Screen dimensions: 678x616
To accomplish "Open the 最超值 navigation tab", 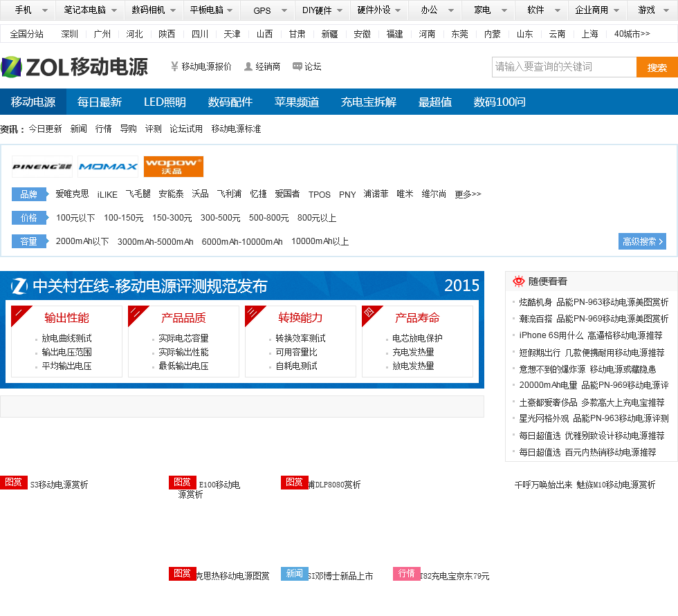I will (435, 102).
